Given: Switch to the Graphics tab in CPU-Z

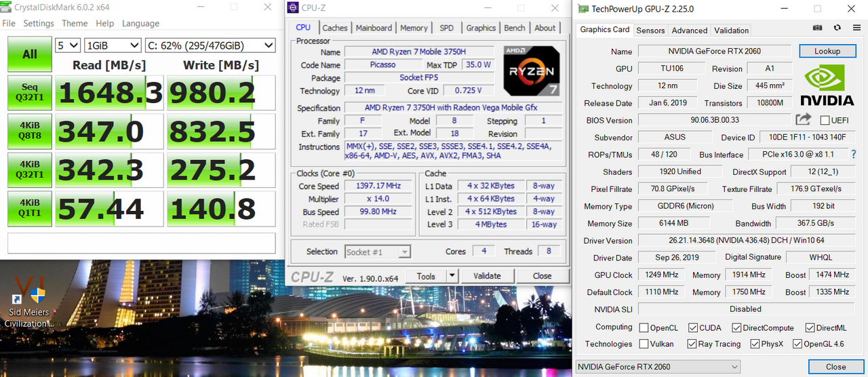Looking at the screenshot, I should [481, 28].
